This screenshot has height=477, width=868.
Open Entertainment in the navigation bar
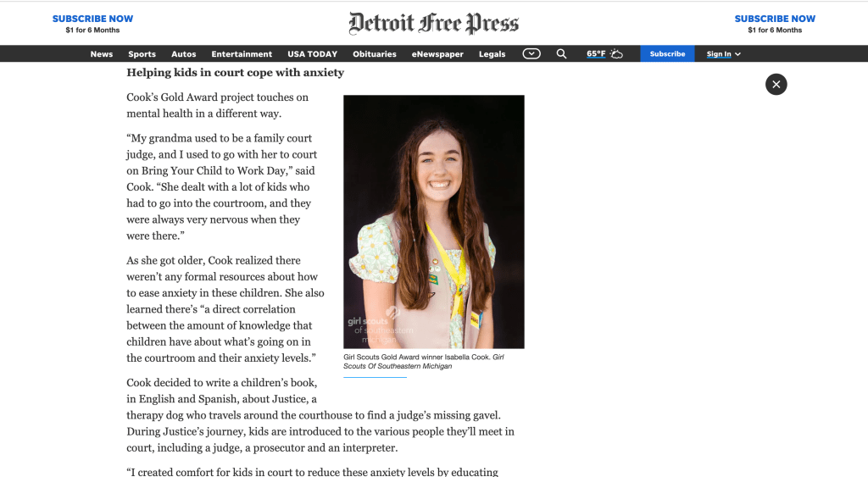[x=242, y=53]
